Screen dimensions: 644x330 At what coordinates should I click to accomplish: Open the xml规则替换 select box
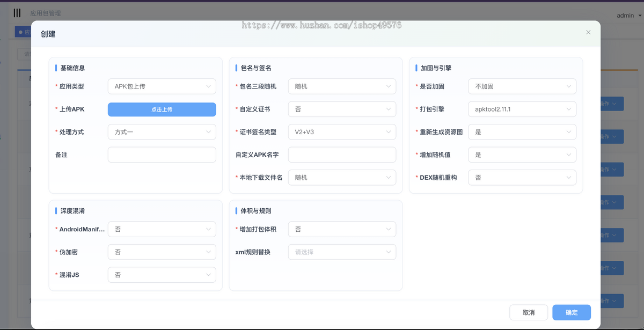click(x=342, y=252)
